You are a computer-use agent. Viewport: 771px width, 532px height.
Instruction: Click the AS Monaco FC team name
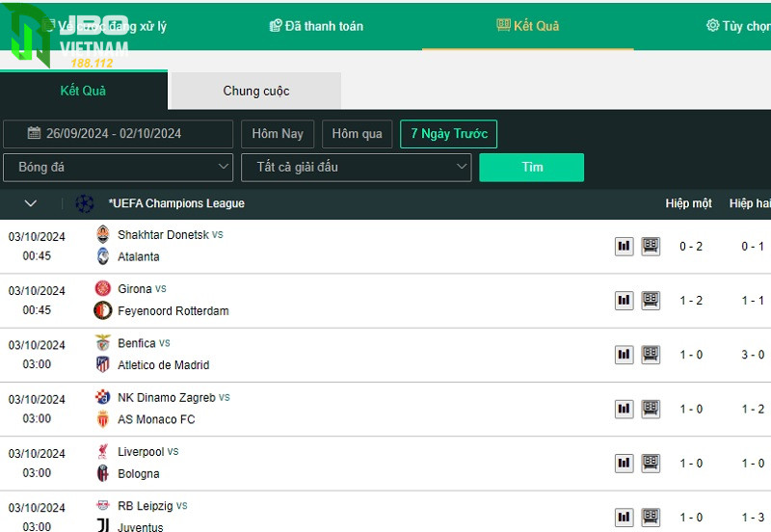[156, 419]
